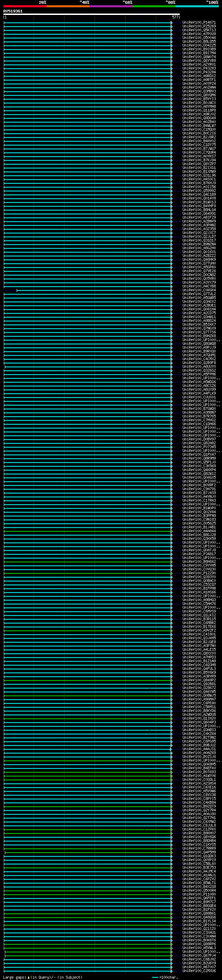Open hit UniRef100_A4JMC4

point(199,871)
